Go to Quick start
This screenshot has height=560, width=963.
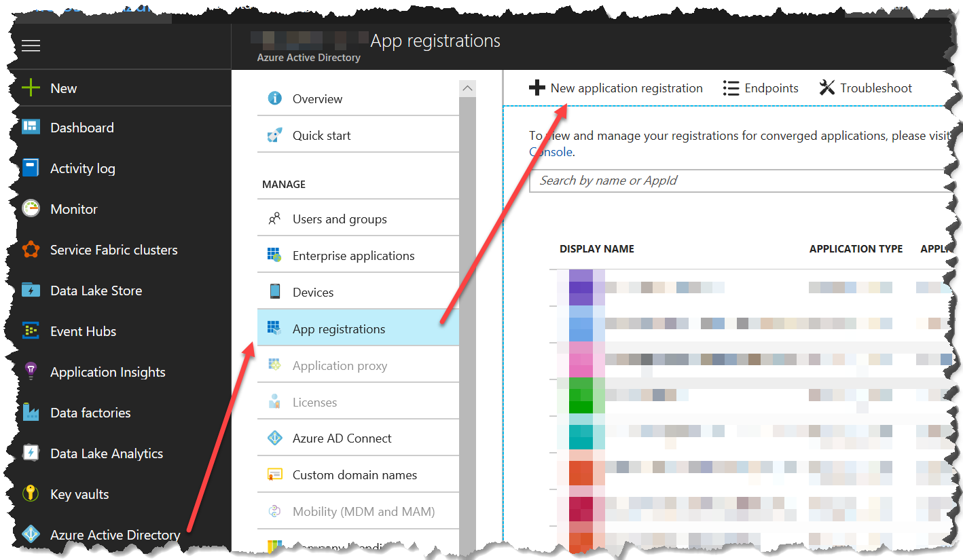click(358, 135)
